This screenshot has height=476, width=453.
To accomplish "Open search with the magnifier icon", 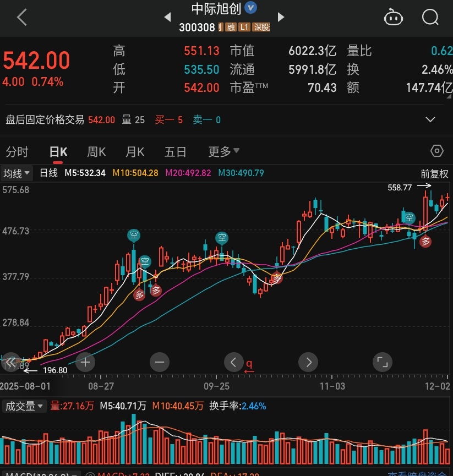I will coord(430,17).
